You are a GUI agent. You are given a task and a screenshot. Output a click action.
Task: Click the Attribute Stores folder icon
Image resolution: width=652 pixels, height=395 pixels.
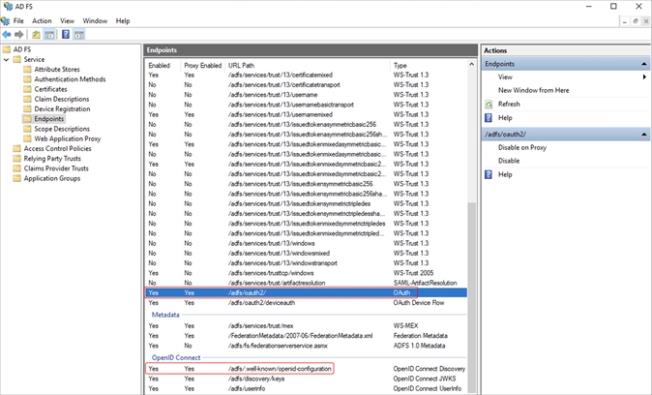pos(27,69)
